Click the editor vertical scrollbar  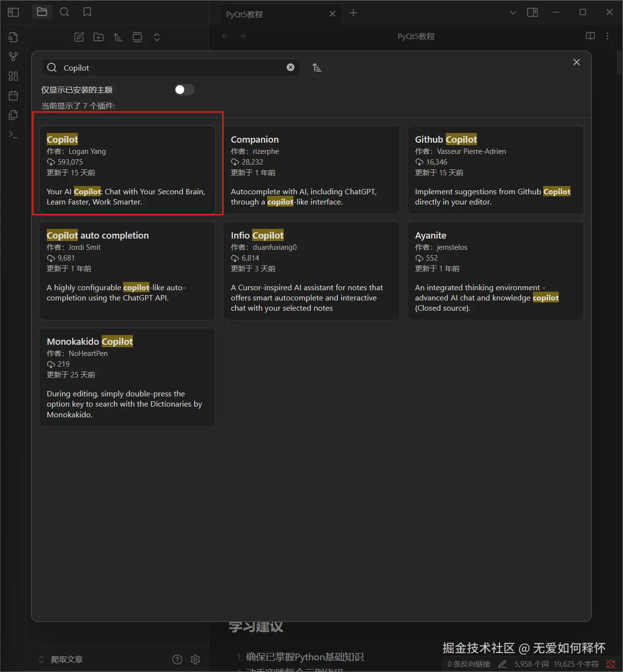619,62
